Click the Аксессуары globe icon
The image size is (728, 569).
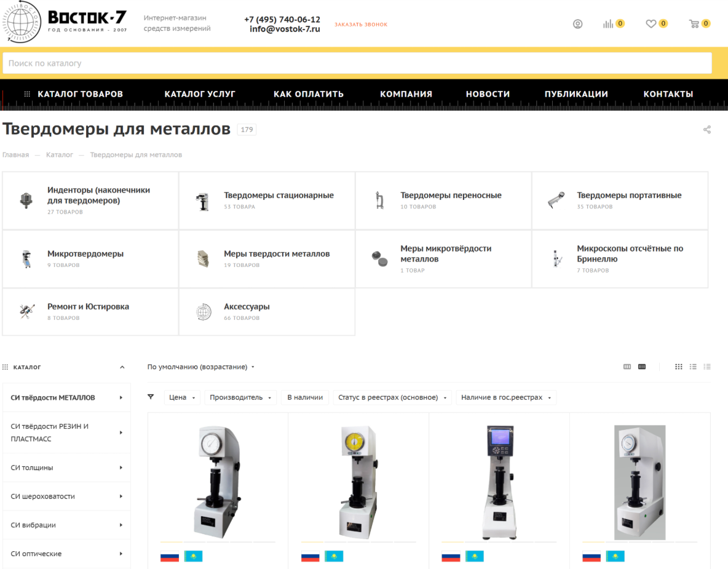(x=204, y=312)
